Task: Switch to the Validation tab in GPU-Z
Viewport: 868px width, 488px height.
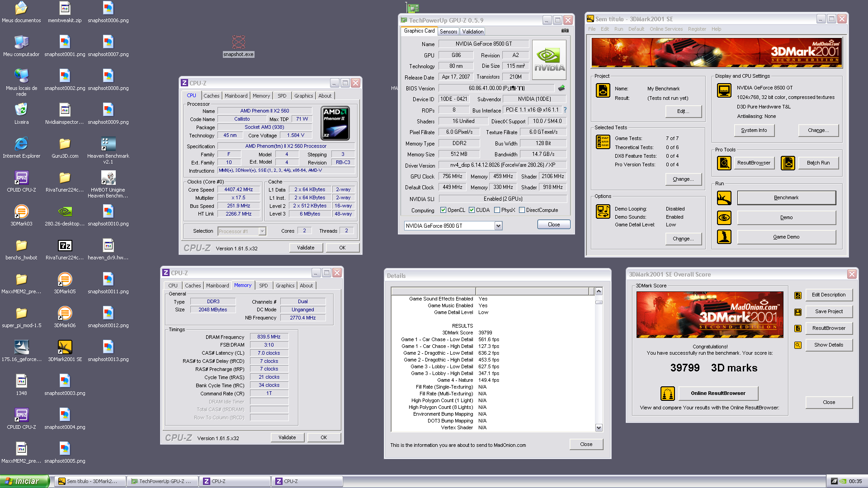Action: (x=472, y=32)
